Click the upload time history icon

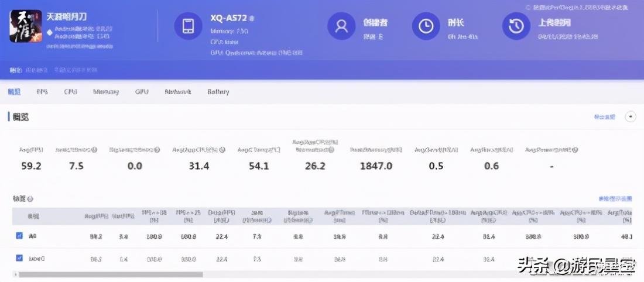[516, 26]
